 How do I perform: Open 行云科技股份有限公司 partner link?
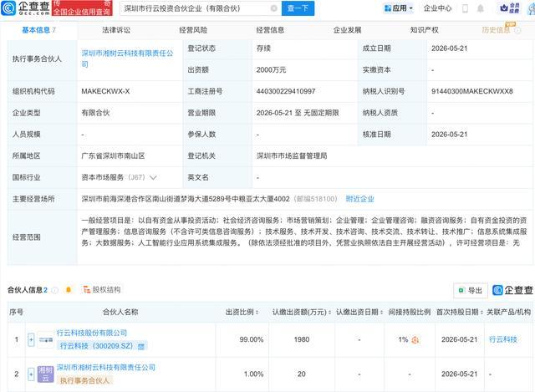click(91, 333)
